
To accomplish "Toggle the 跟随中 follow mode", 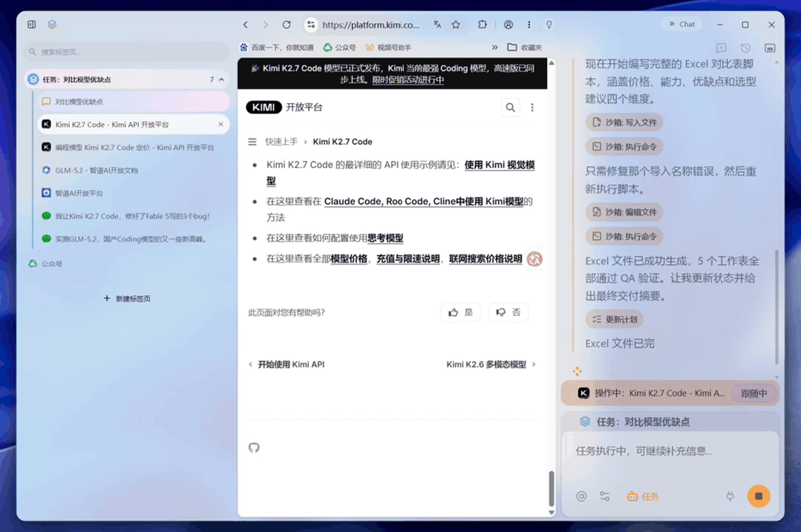I will (x=754, y=393).
